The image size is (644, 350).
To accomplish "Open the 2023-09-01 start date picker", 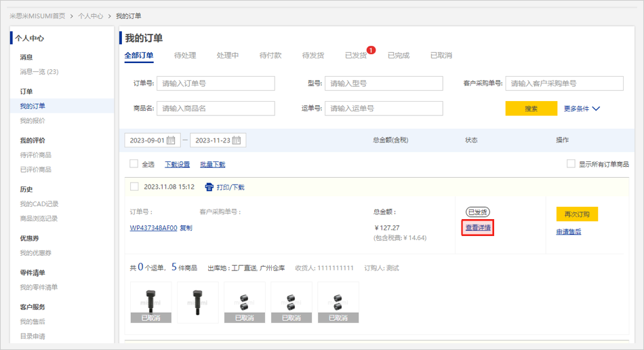I will [x=146, y=140].
